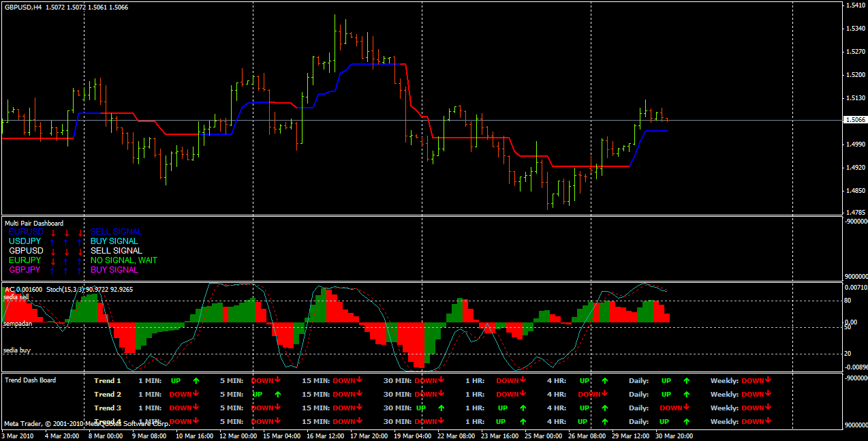The width and height of the screenshot is (868, 441).
Task: Click the GBPUSD,H4 chart title label
Action: tap(23, 7)
